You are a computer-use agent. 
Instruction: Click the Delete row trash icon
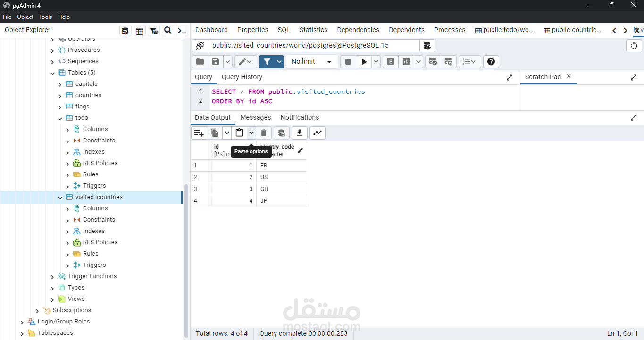[264, 133]
